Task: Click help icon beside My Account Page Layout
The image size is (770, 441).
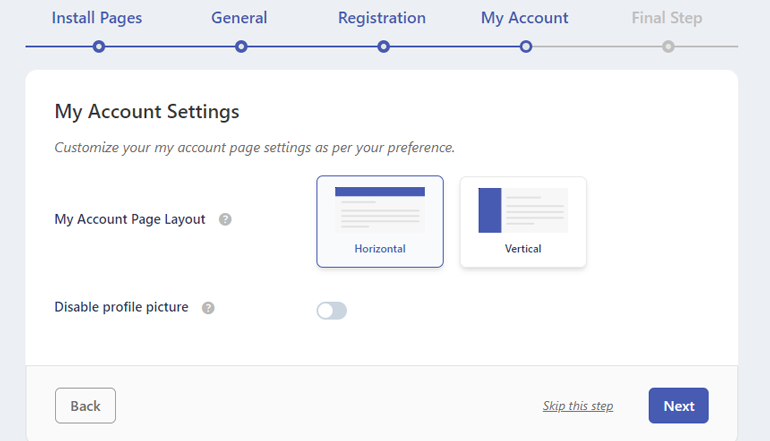Action: pyautogui.click(x=225, y=220)
